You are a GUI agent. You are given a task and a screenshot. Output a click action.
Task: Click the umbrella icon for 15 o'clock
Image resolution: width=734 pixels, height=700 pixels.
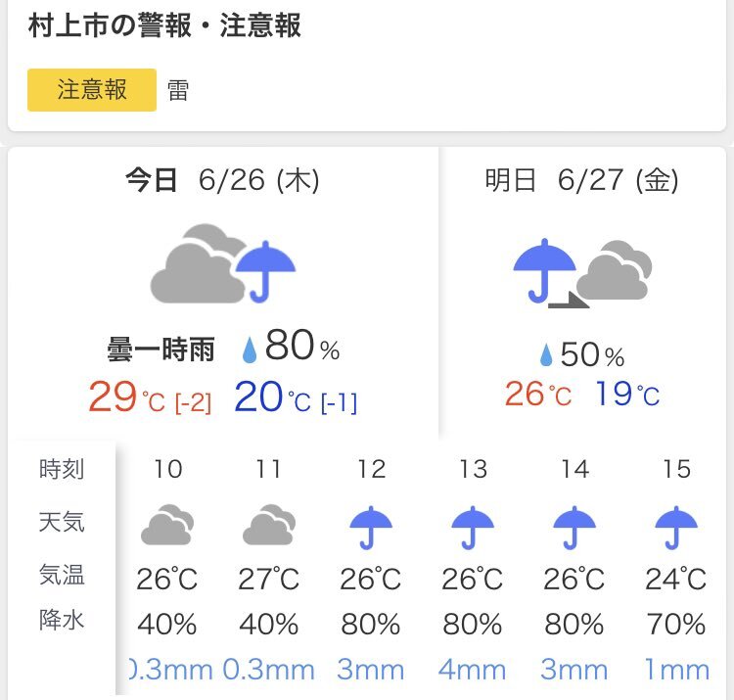[x=676, y=528]
